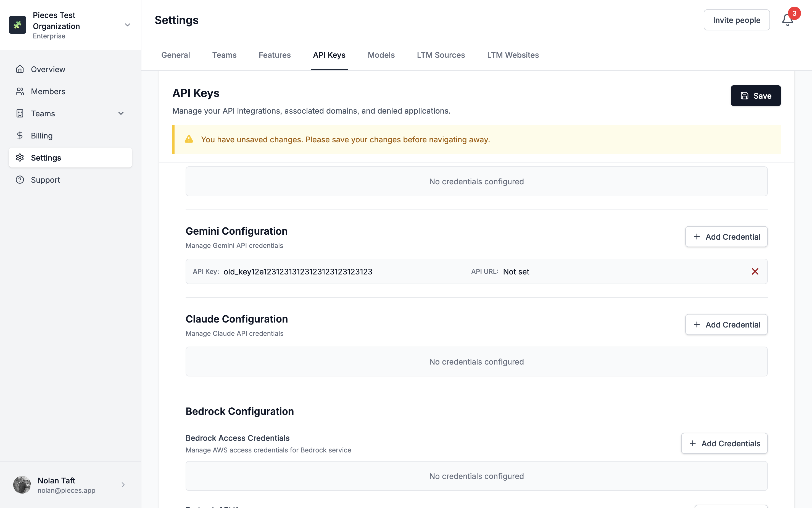Add a credential for Gemini Configuration
812x508 pixels.
click(726, 237)
